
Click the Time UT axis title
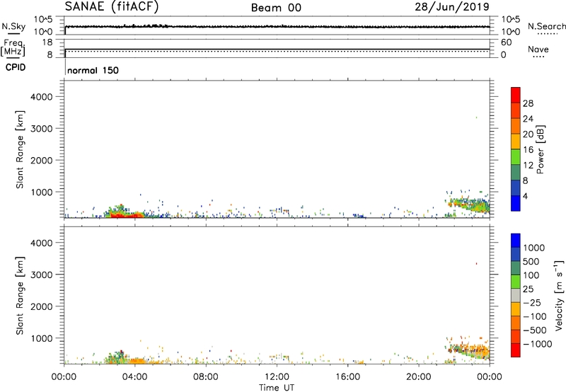point(277,388)
